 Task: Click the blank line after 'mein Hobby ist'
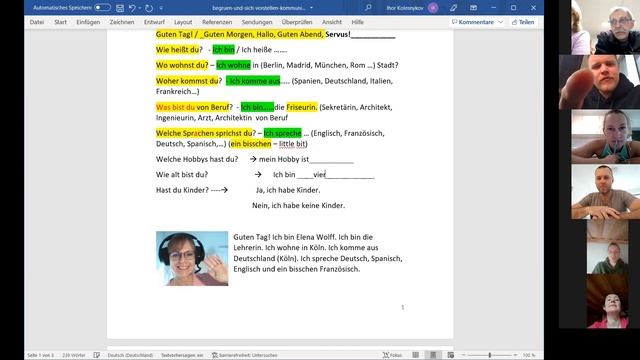[x=331, y=160]
